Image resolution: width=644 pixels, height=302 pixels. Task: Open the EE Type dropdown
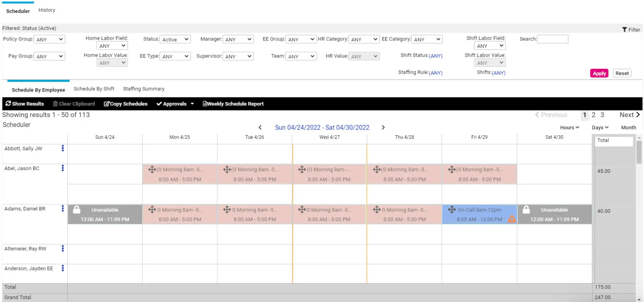[175, 56]
